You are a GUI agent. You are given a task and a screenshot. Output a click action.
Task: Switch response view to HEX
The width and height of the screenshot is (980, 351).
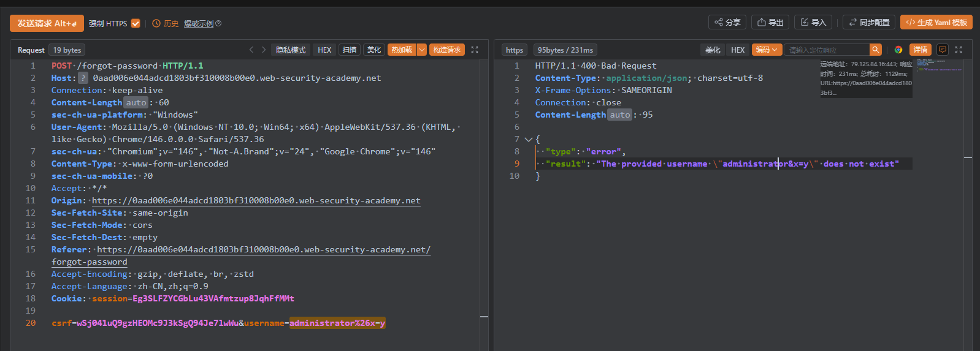(738, 50)
